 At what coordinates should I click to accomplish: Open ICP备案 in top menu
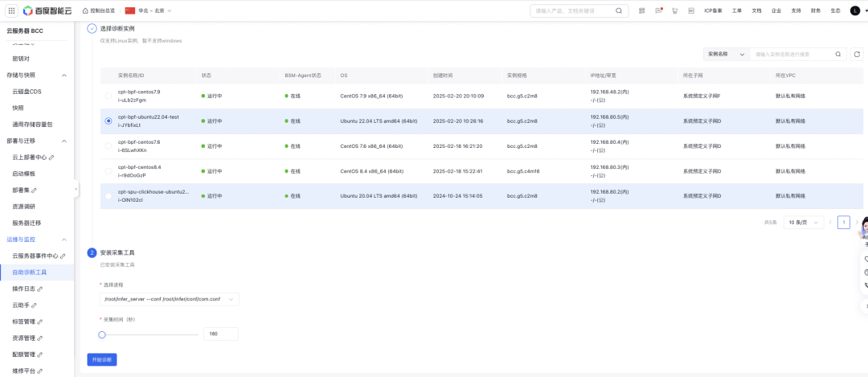[713, 10]
